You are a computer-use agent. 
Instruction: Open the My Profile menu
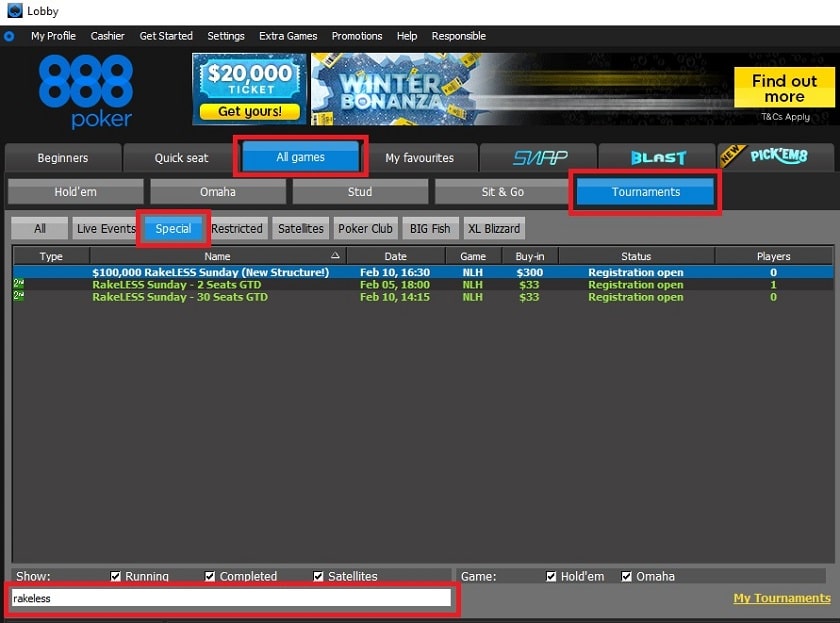point(53,36)
